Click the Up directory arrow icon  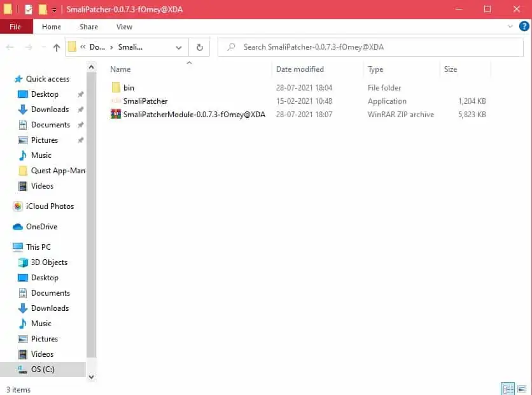(57, 47)
